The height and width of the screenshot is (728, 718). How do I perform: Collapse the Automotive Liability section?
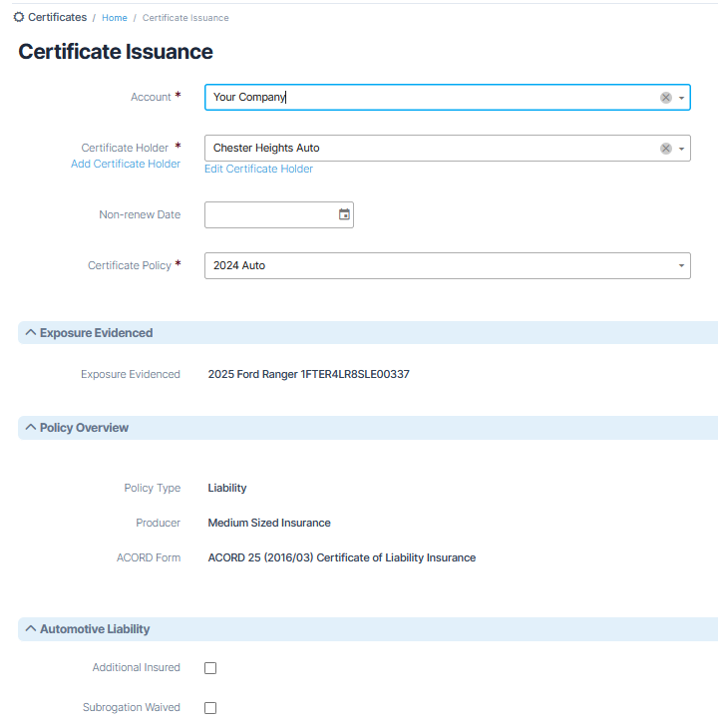[30, 629]
